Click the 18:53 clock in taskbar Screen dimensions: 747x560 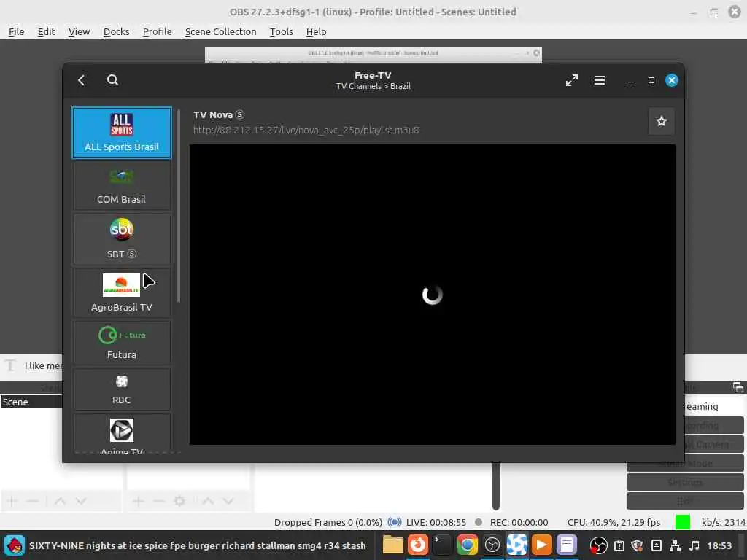click(719, 545)
